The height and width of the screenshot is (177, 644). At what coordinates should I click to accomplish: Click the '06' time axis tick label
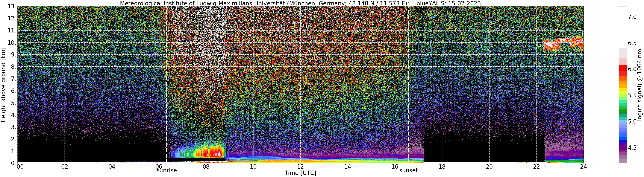(159, 167)
